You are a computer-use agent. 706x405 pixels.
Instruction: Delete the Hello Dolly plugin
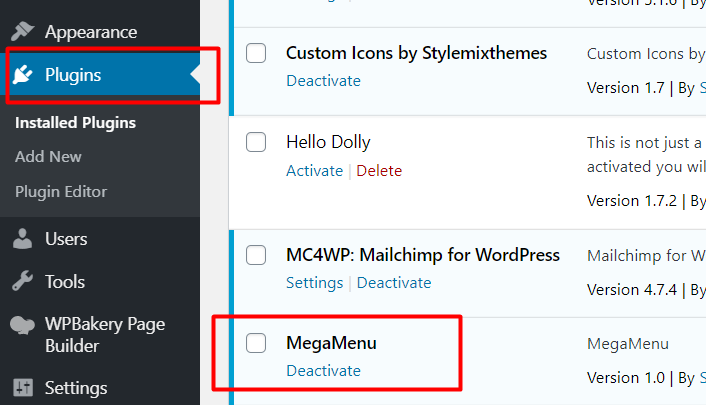pyautogui.click(x=379, y=170)
